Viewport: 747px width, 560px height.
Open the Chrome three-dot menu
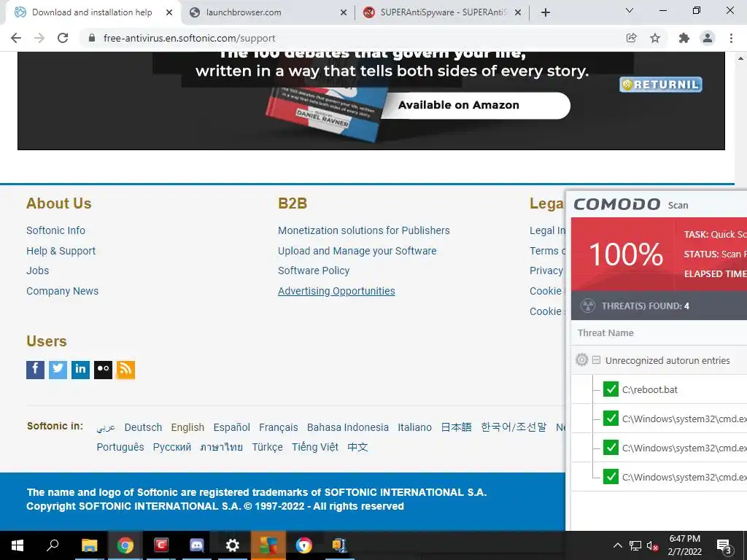click(731, 38)
